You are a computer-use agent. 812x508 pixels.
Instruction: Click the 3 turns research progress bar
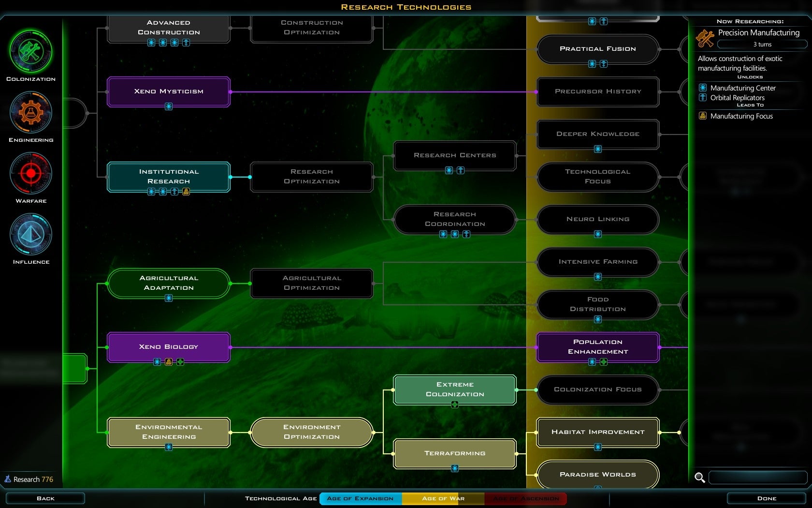point(762,44)
